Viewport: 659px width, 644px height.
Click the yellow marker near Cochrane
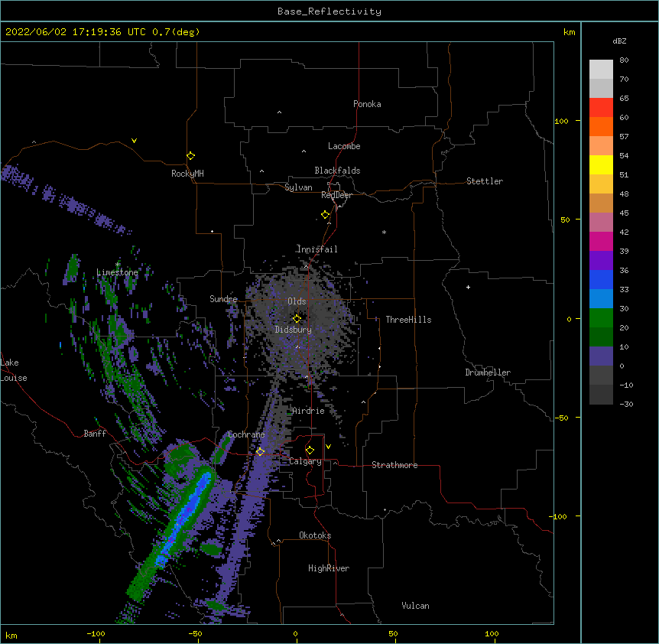click(260, 451)
